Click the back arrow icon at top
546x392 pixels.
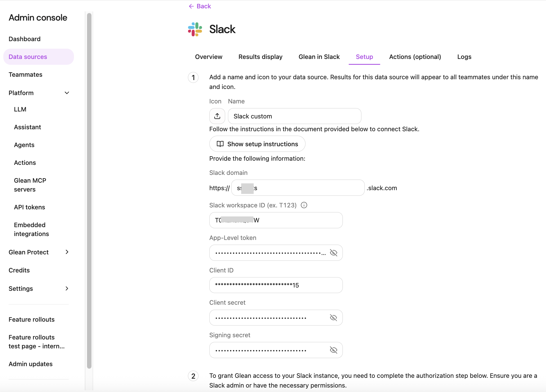pos(191,6)
